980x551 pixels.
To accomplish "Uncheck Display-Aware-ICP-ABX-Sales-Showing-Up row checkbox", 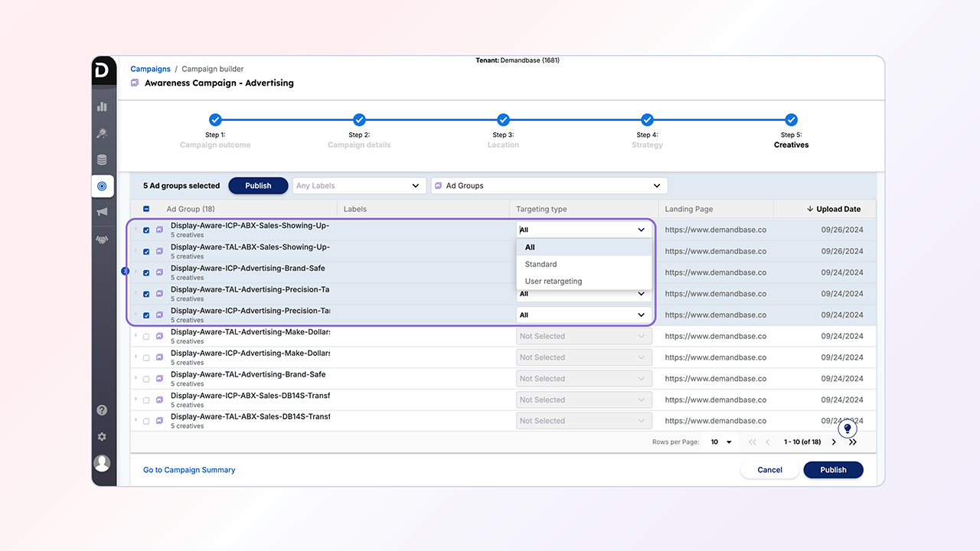I will pyautogui.click(x=146, y=230).
